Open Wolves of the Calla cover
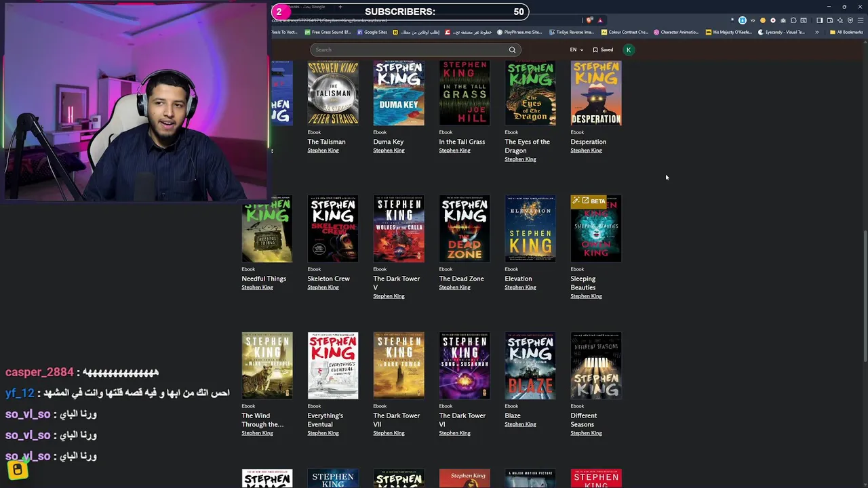This screenshot has height=488, width=868. pyautogui.click(x=399, y=229)
